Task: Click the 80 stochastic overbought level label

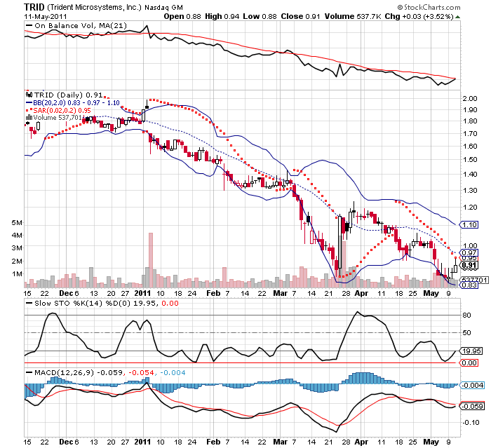Action: [x=466, y=315]
